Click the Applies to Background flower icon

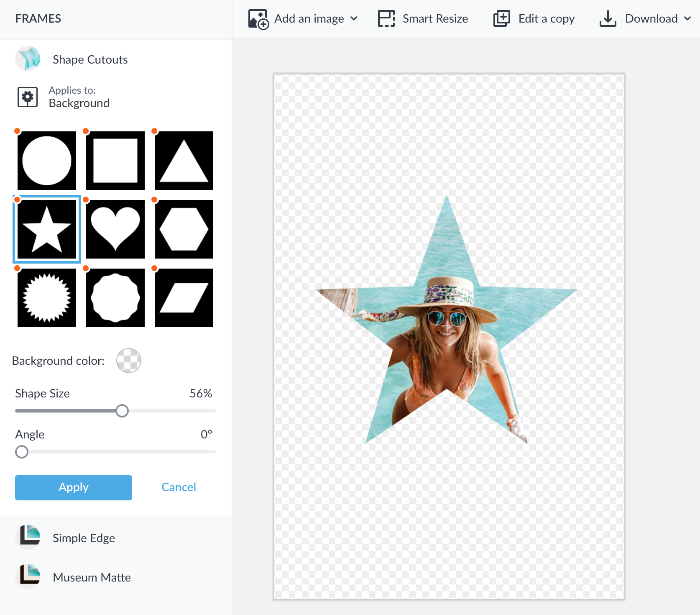click(28, 97)
